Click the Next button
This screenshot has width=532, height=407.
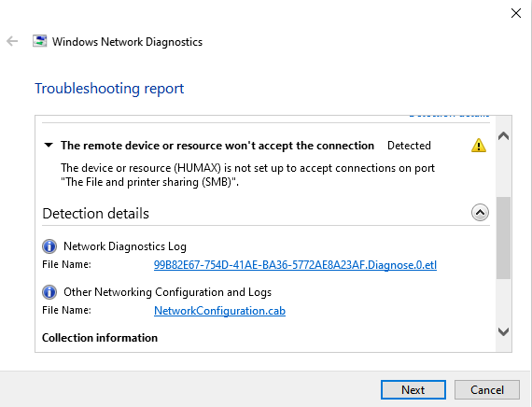[413, 389]
